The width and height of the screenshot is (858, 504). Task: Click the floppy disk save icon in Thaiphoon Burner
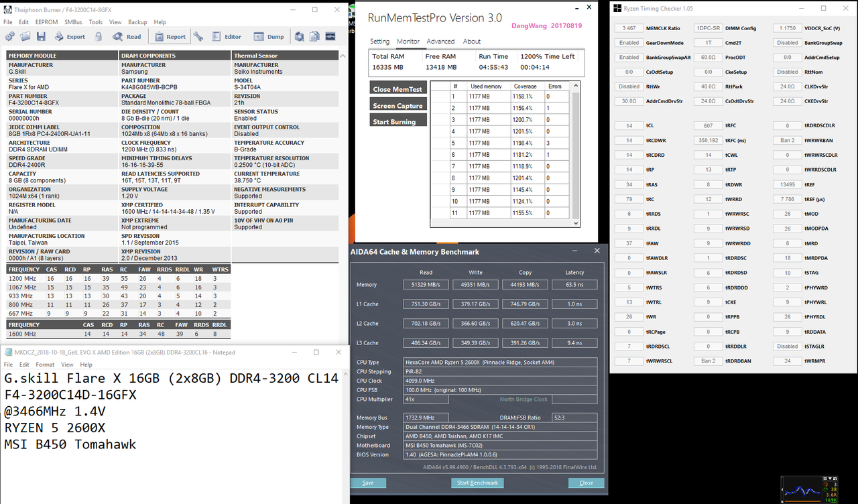41,37
